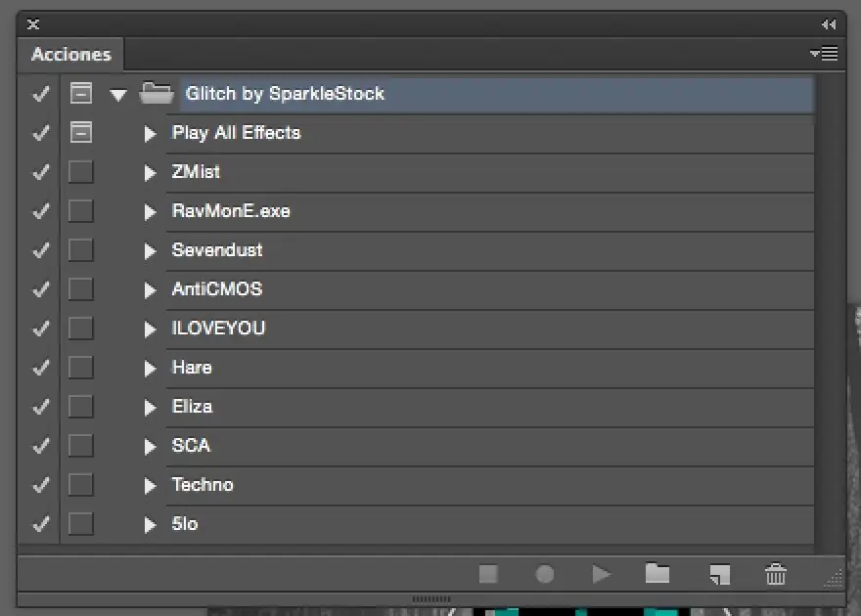This screenshot has height=616, width=861.
Task: Create a new action icon
Action: coord(720,574)
